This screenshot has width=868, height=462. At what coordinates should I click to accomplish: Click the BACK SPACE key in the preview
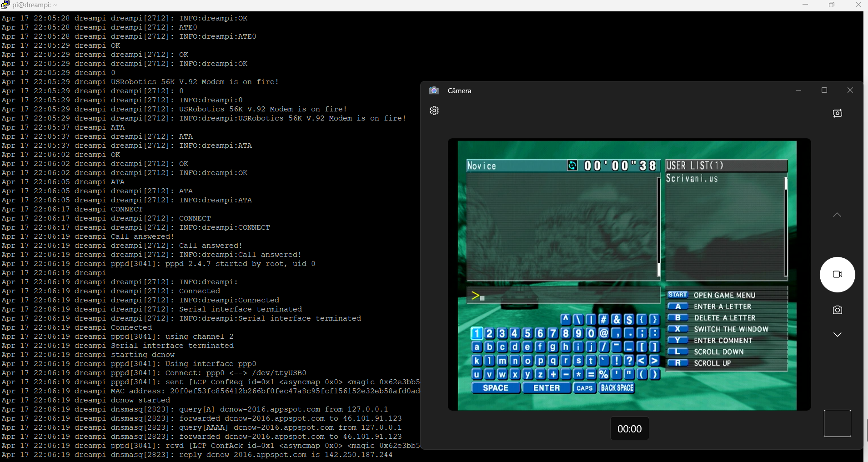617,388
